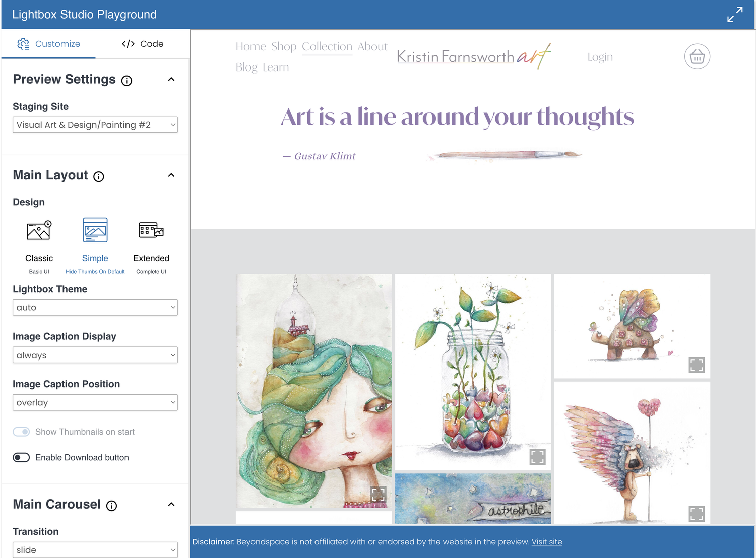Open the shopping basket icon

(697, 57)
